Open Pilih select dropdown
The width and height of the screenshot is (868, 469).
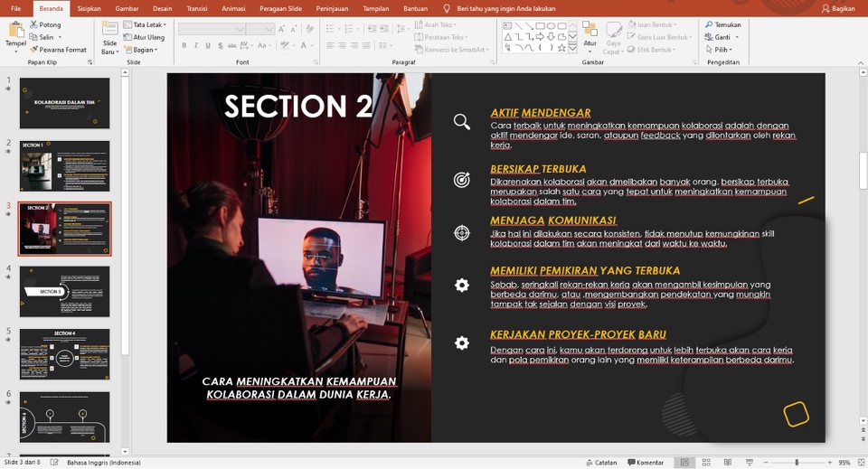coord(719,49)
